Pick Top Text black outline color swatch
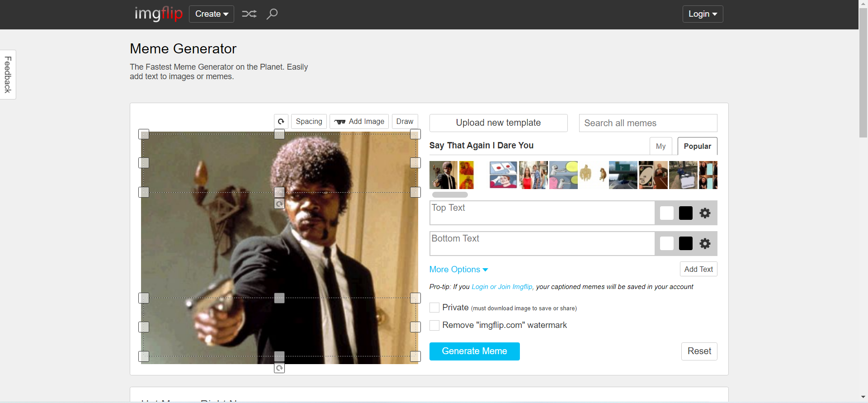Screen dimensions: 868x403 point(686,213)
